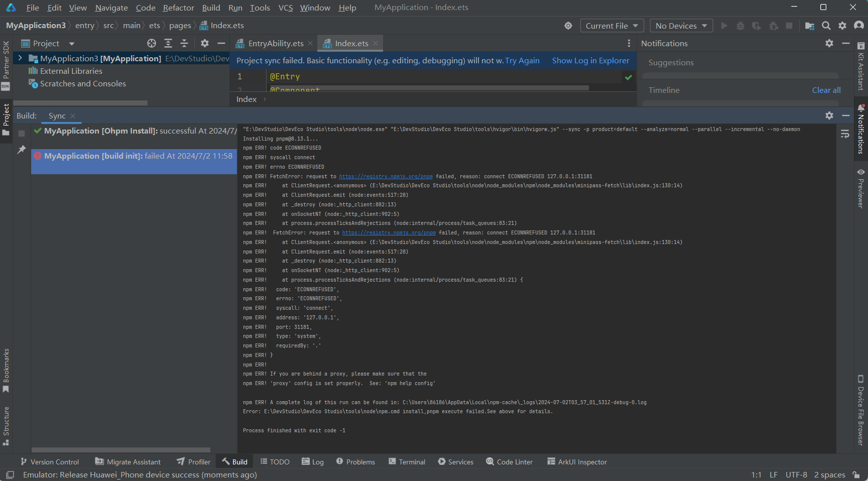868x481 pixels.
Task: Open the VCS menu
Action: [x=286, y=8]
